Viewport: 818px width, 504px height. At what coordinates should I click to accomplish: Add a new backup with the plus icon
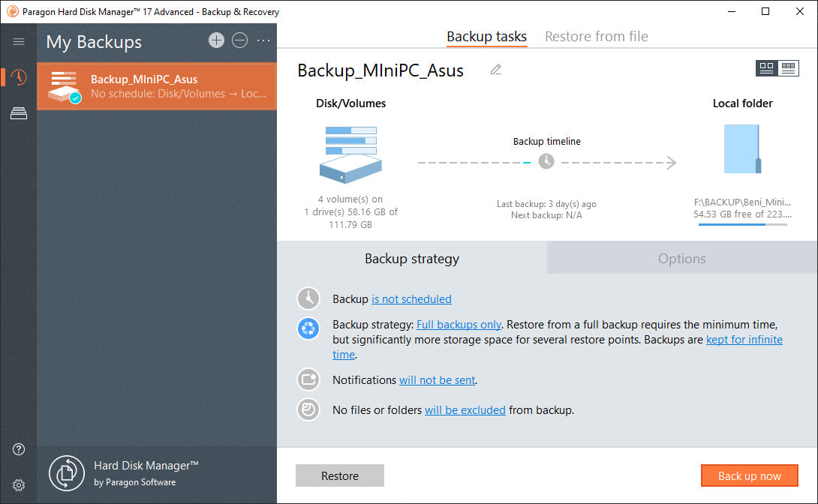point(216,40)
